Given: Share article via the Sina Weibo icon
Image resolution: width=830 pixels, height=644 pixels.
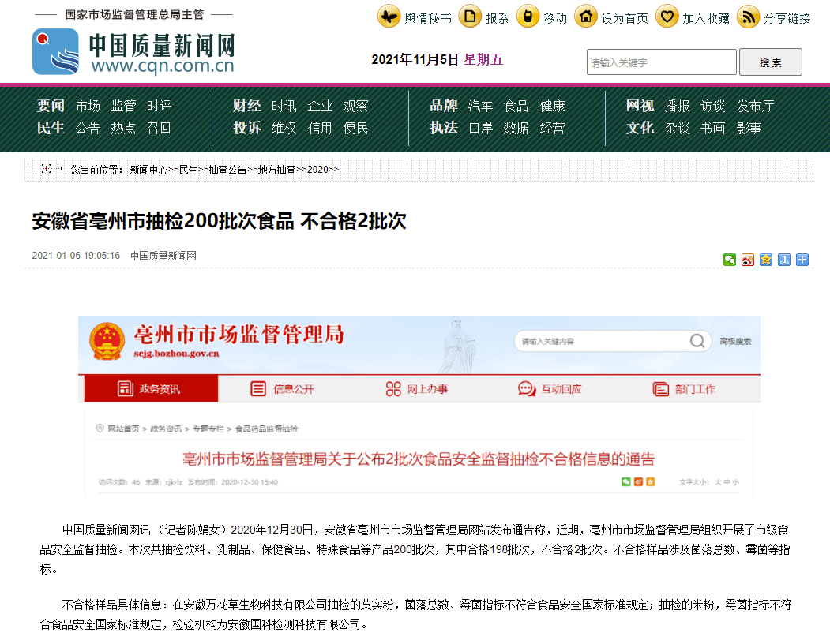Looking at the screenshot, I should point(748,260).
